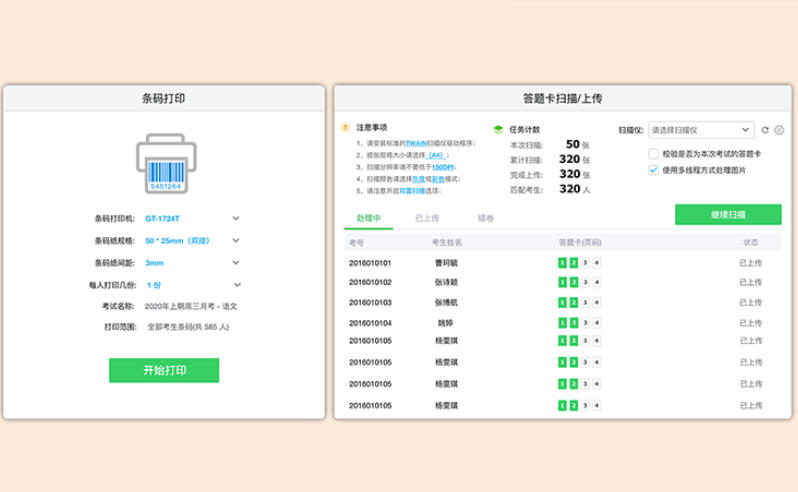Expand the 条码纸规格 50*25mm dropdown
Viewport: 798px width, 492px height.
pyautogui.click(x=236, y=240)
